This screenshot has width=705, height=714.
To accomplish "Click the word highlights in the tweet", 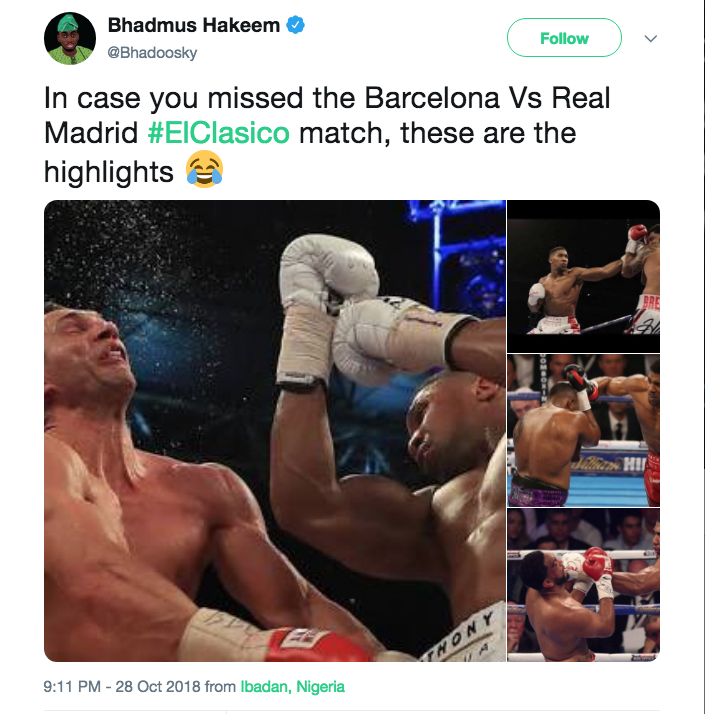I will (x=108, y=172).
